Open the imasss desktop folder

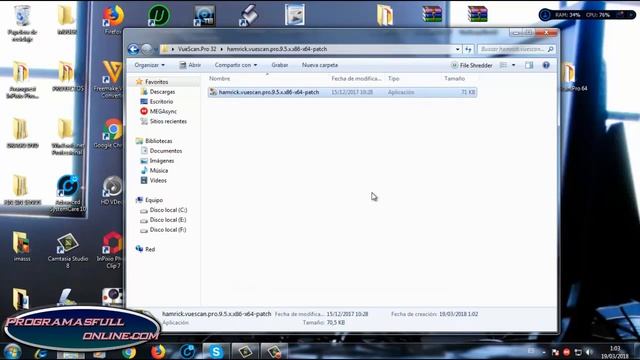(22, 246)
